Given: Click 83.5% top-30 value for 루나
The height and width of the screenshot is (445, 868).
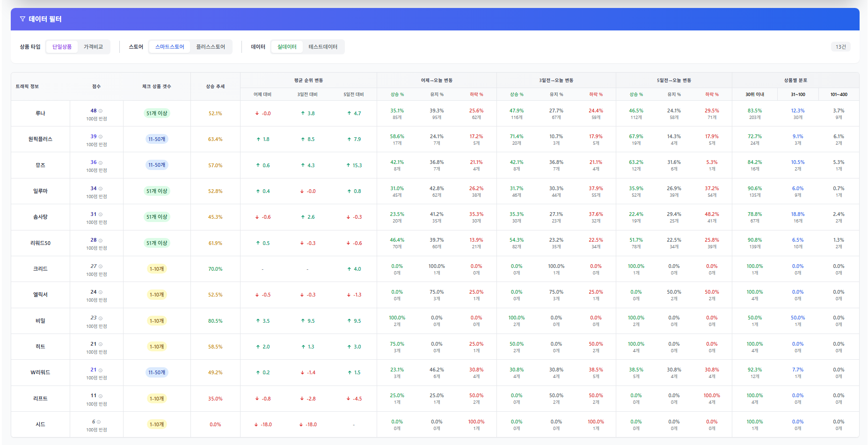Looking at the screenshot, I should tap(755, 111).
